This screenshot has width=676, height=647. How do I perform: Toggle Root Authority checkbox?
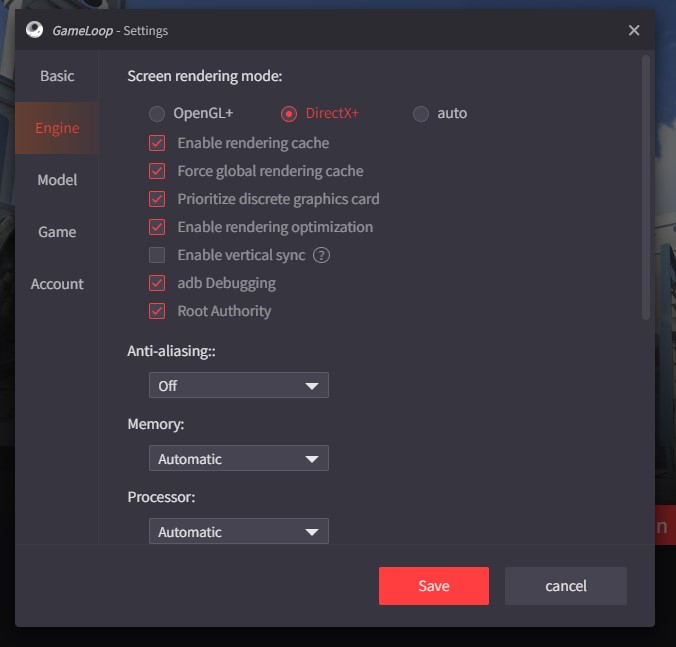coord(157,311)
